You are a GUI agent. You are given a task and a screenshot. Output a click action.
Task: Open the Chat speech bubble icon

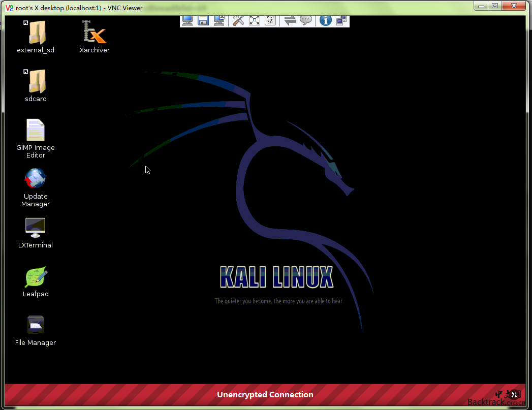point(306,21)
